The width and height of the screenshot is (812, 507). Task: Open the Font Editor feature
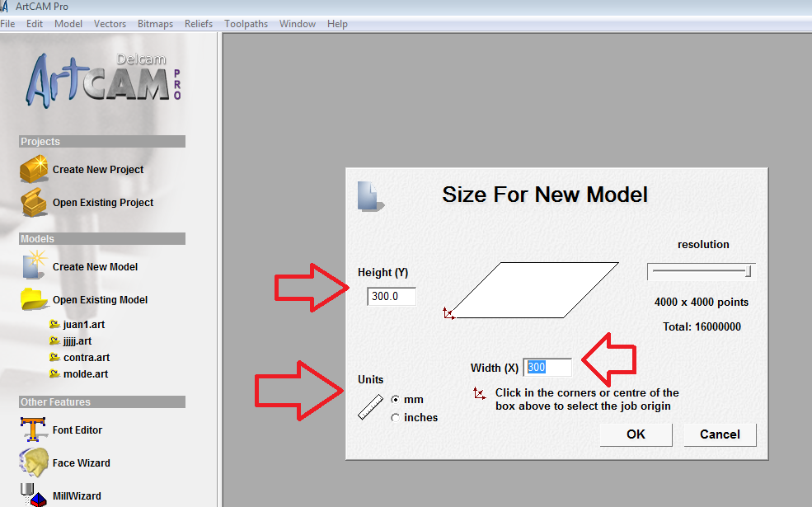[x=77, y=430]
